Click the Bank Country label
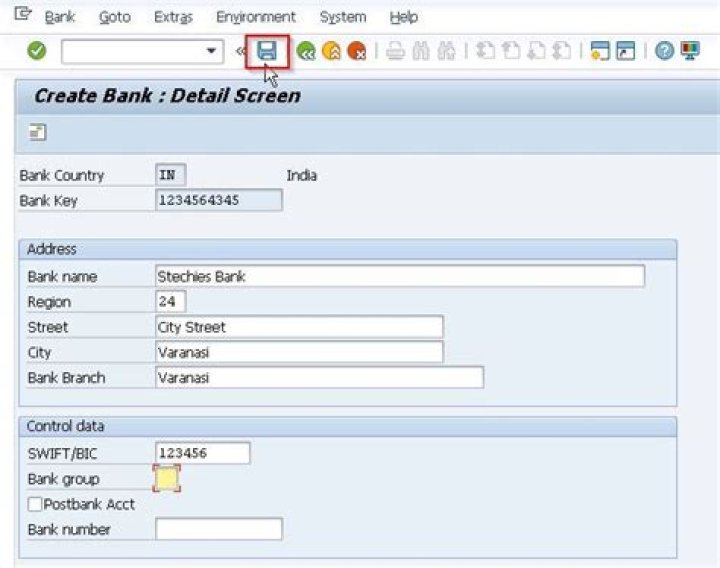Screen dimensions: 720x568 tap(62, 175)
